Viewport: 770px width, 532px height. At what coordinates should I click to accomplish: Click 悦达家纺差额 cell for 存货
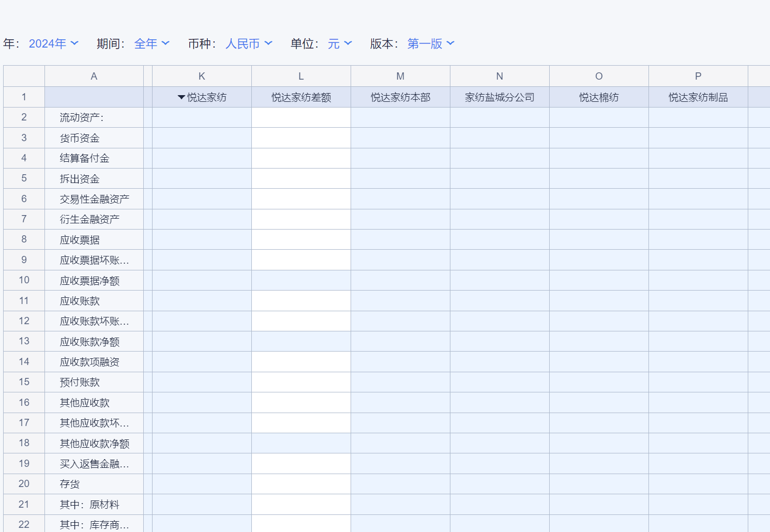click(x=301, y=484)
